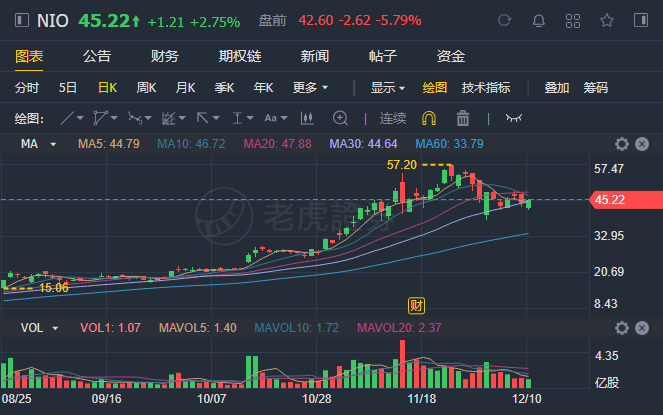
Task: Expand measure tool dropdown arrow
Action: click(250, 118)
